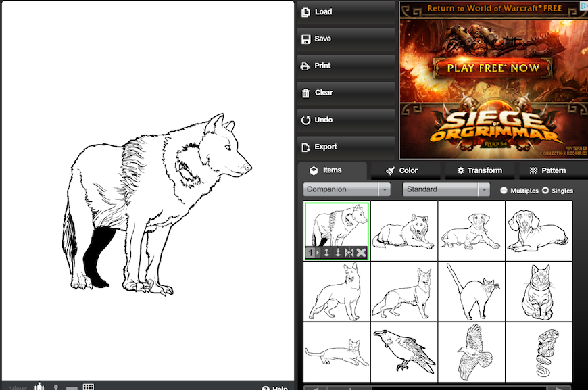
Task: Click the Save button
Action: 345,39
